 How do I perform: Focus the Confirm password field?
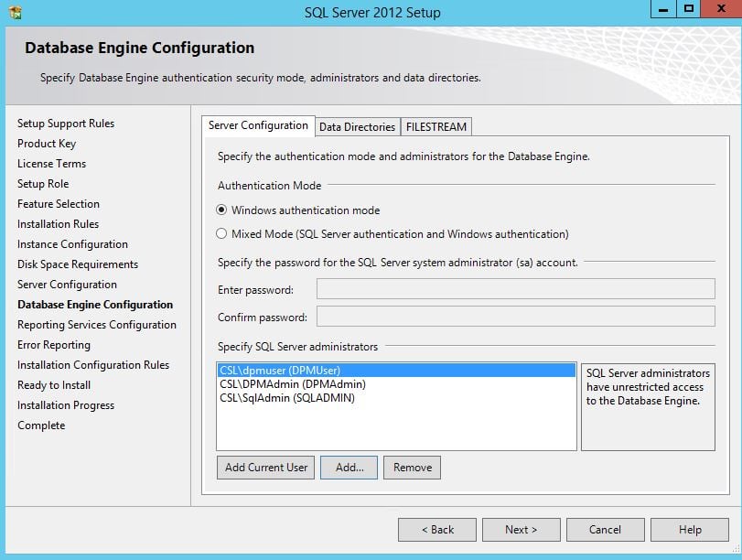(516, 317)
